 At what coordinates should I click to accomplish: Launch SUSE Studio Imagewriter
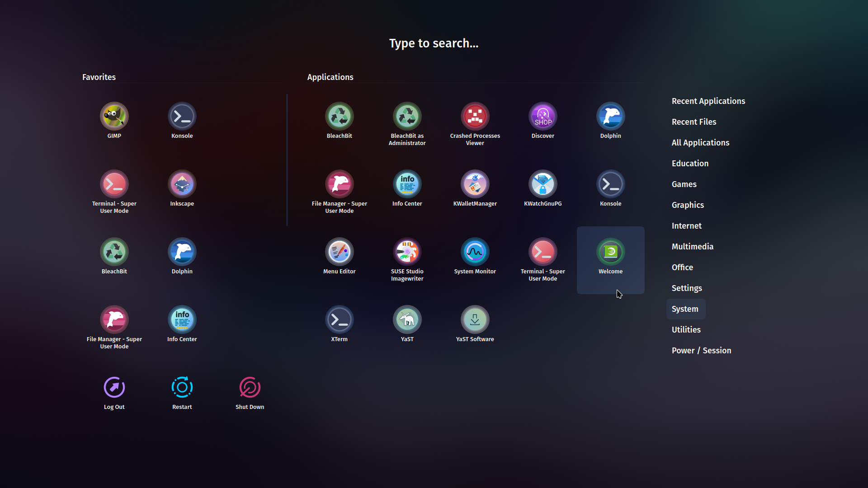[407, 259]
